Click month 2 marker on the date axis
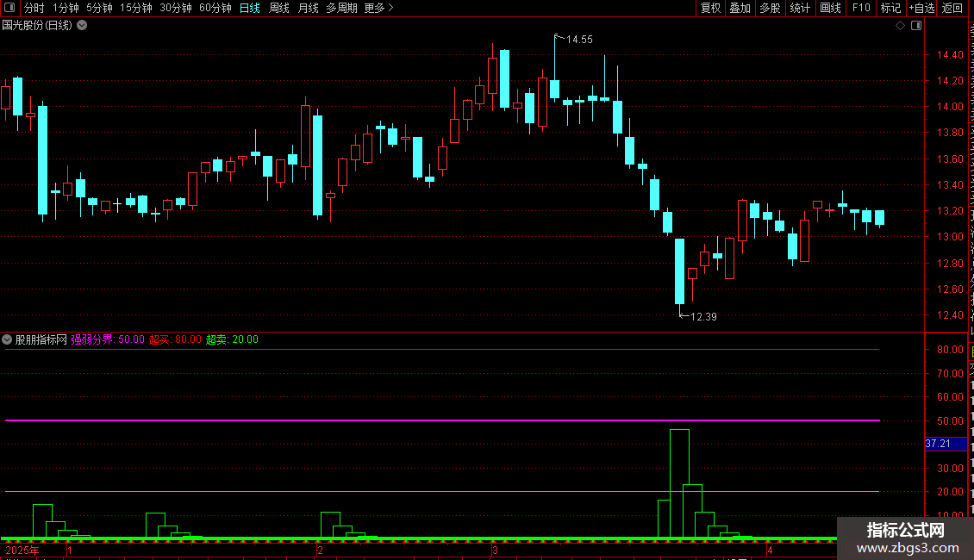Image resolution: width=974 pixels, height=560 pixels. coord(320,550)
